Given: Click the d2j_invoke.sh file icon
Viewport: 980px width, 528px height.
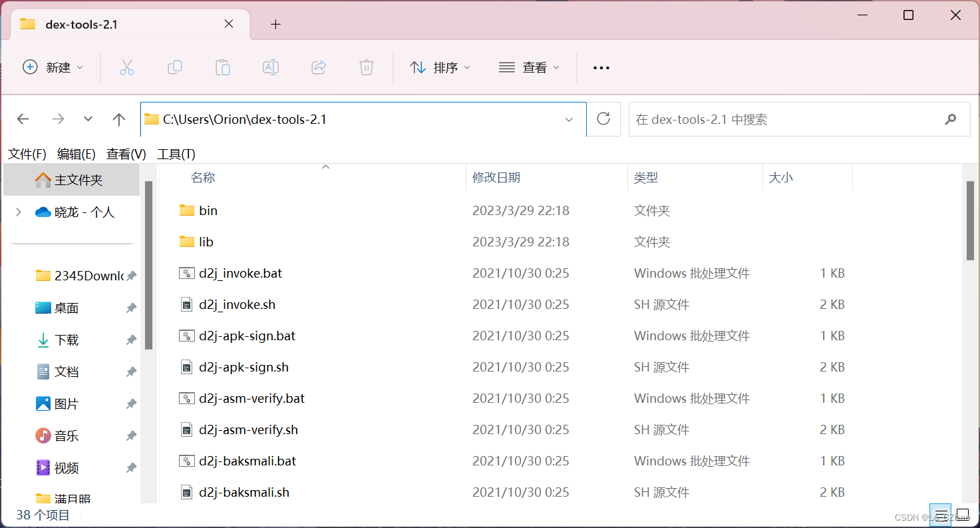Looking at the screenshot, I should coord(187,304).
